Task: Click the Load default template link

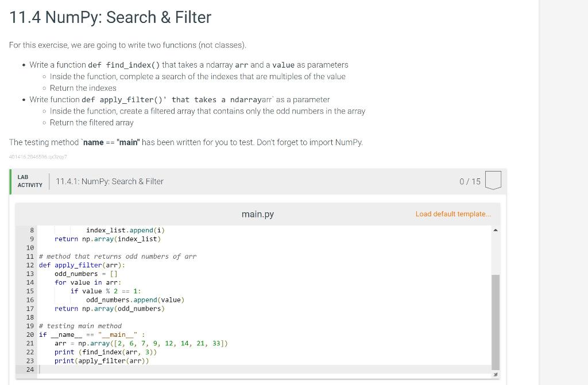Action: point(452,214)
